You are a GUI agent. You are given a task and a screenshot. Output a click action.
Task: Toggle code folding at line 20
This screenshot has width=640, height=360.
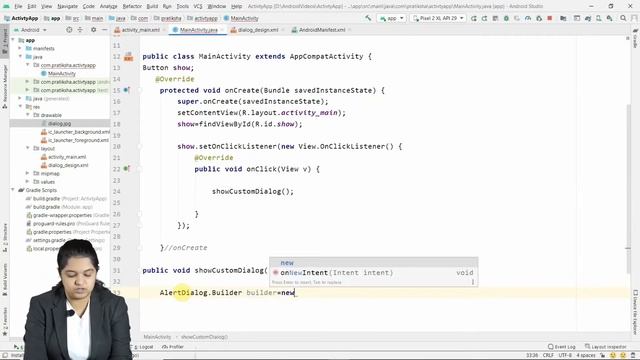(140, 146)
